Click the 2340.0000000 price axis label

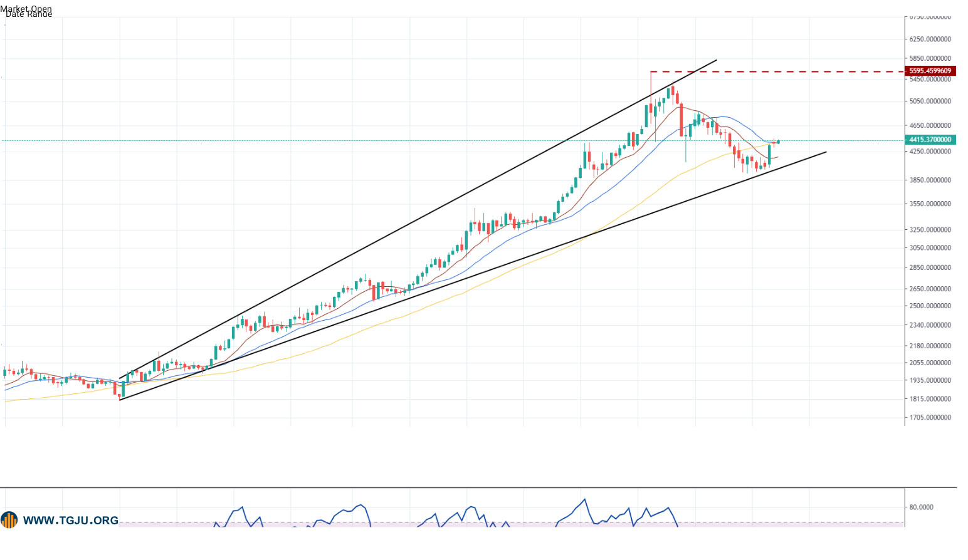click(930, 324)
